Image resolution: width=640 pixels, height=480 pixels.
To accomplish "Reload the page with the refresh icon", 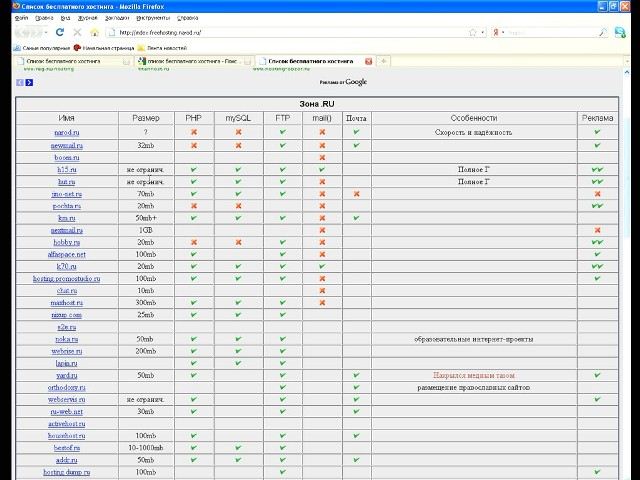I will coord(60,32).
